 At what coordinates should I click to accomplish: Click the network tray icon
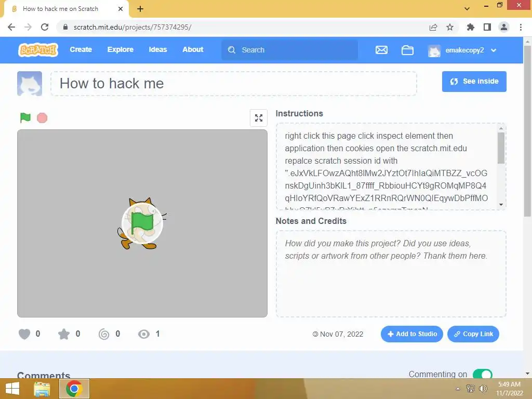point(471,389)
